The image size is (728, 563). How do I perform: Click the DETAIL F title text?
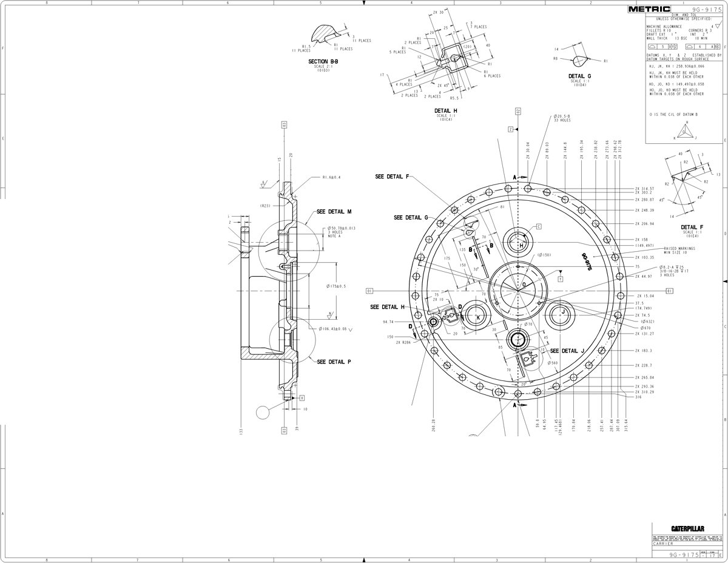click(692, 227)
